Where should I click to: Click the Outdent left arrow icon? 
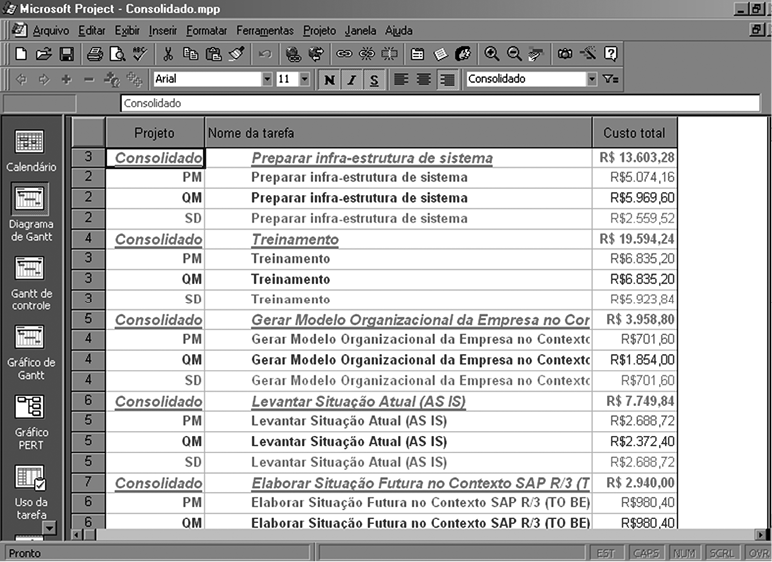point(21,79)
